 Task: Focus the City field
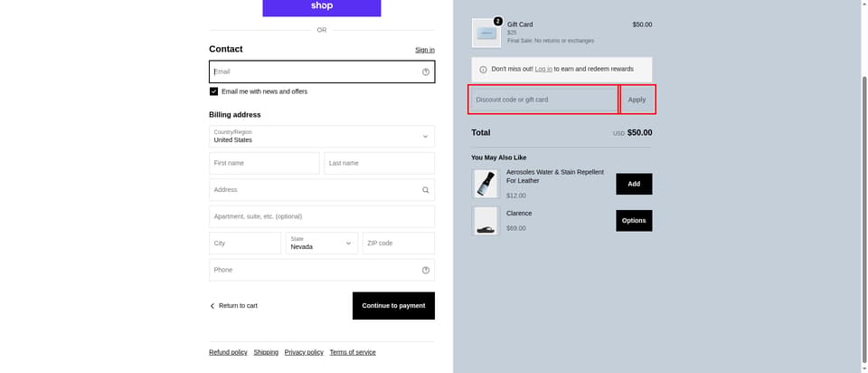pyautogui.click(x=245, y=244)
